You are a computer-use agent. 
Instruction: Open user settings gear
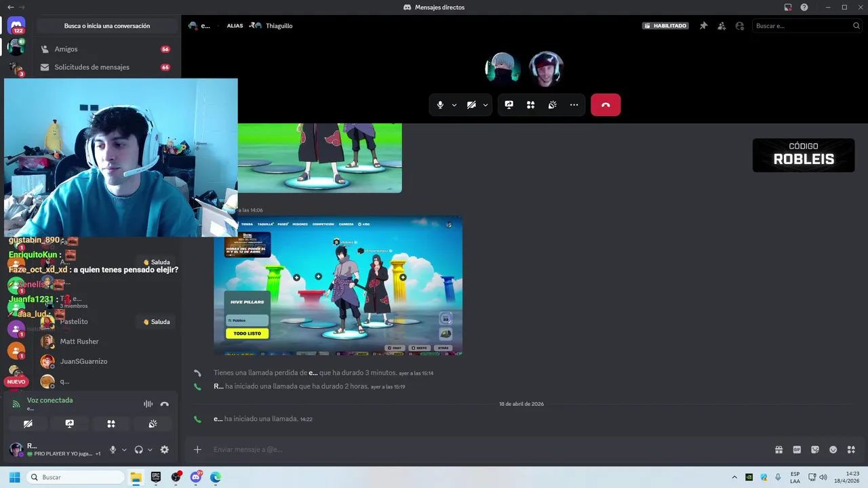coord(164,449)
